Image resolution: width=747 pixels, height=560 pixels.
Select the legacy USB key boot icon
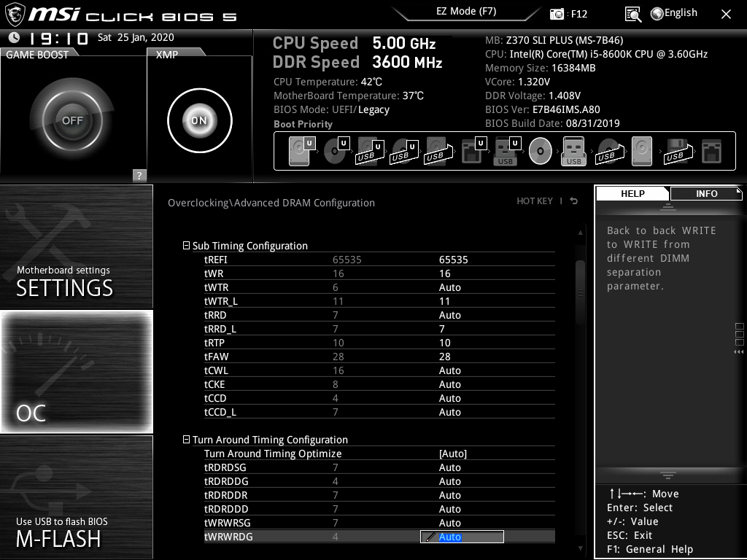(573, 151)
